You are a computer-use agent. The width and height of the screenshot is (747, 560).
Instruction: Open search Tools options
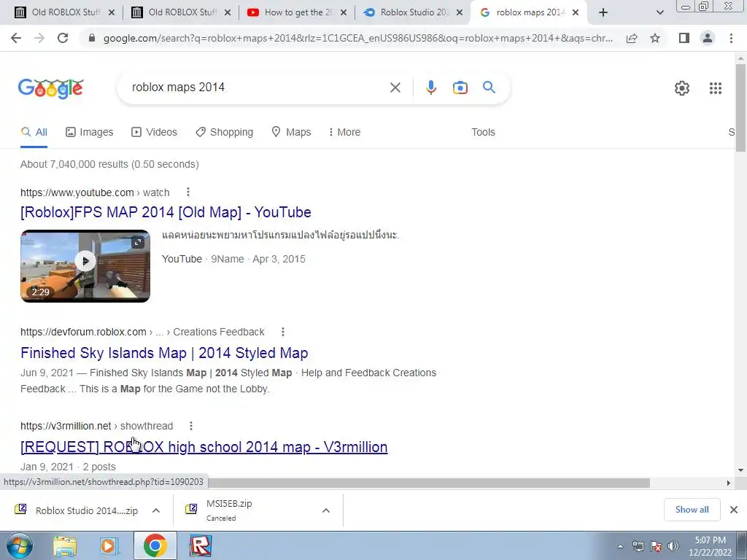tap(483, 132)
